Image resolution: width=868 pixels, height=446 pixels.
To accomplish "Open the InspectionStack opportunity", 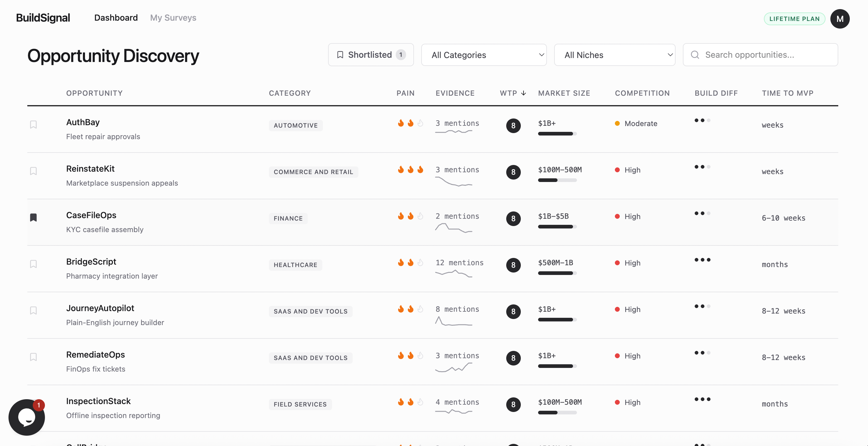I will (98, 401).
